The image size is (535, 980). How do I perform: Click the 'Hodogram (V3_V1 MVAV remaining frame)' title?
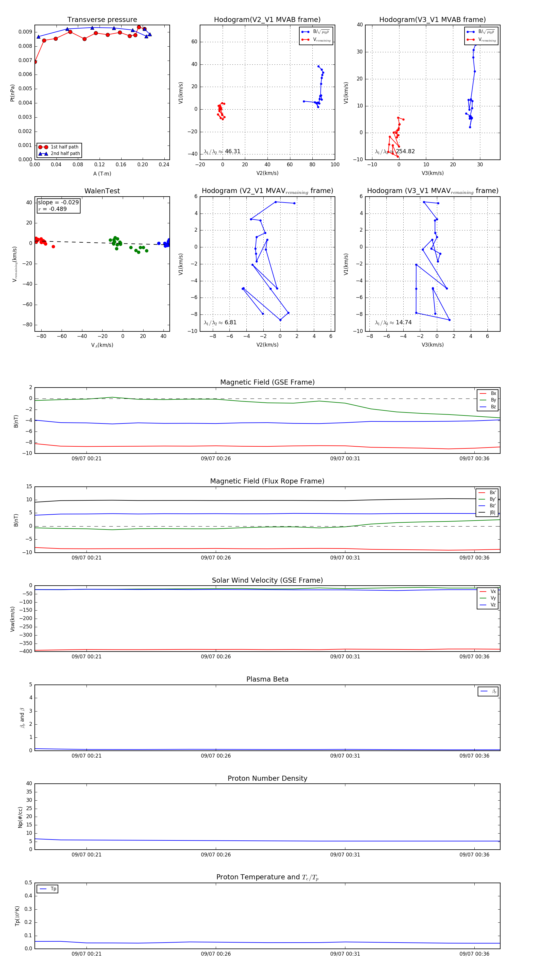[x=432, y=191]
